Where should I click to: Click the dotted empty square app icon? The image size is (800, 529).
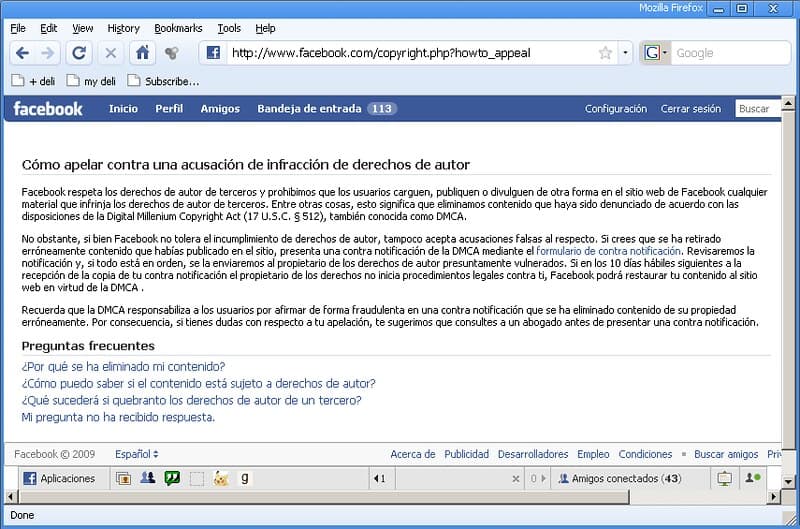point(197,478)
